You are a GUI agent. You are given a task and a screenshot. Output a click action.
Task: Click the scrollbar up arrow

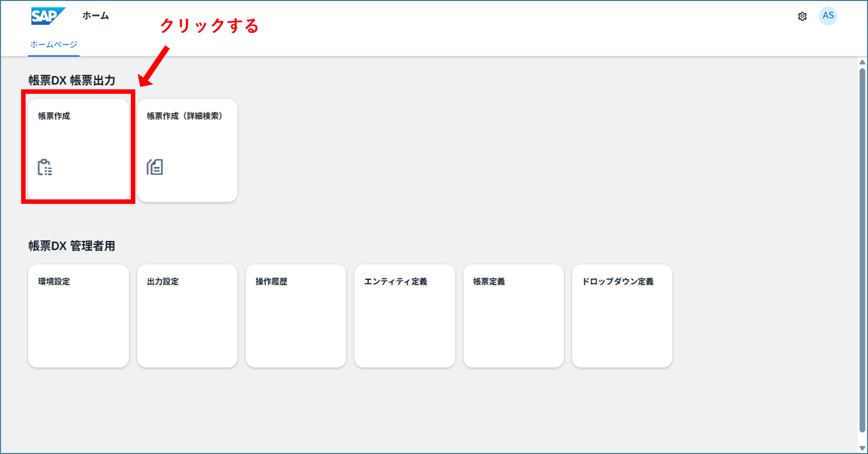862,62
